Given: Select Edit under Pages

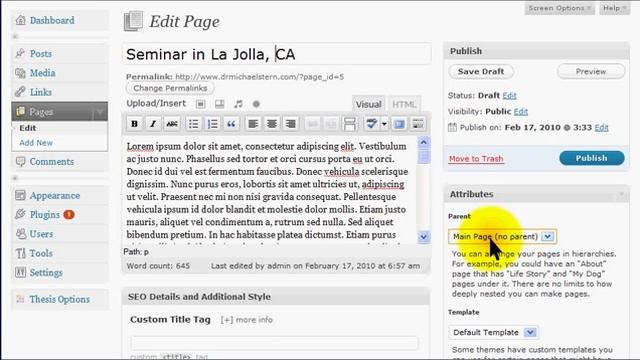Looking at the screenshot, I should [27, 128].
